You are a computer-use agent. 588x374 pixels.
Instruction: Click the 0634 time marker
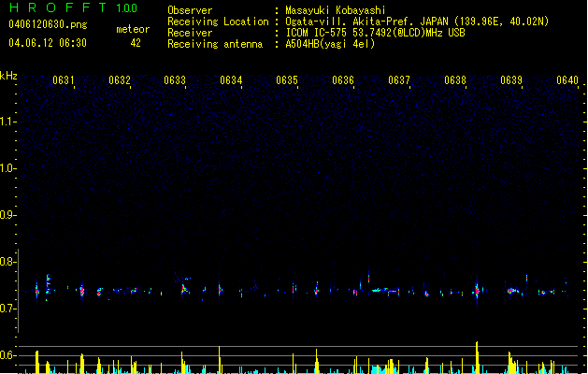coord(231,80)
